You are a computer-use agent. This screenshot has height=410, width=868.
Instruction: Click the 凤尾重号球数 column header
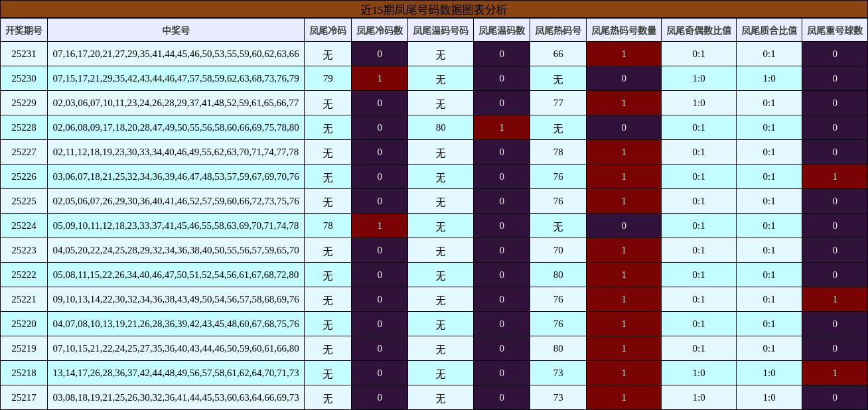click(x=835, y=30)
